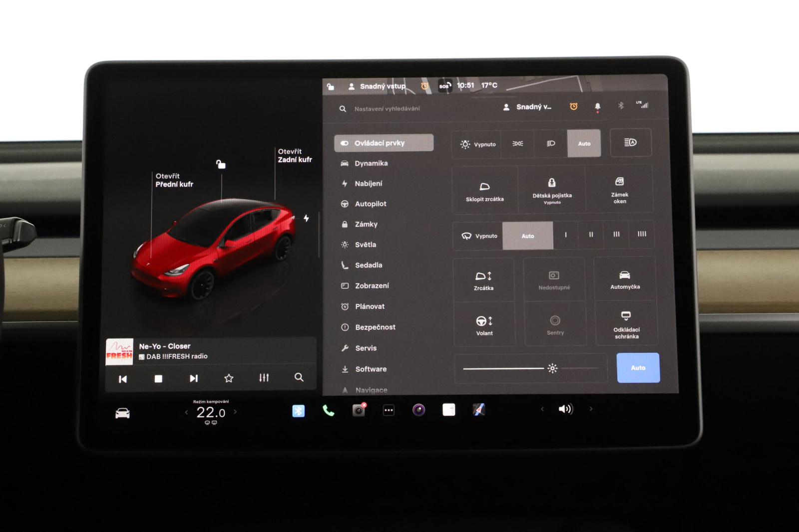
Task: Tap Otevřít Přední kufr front trunk
Action: coord(174,180)
